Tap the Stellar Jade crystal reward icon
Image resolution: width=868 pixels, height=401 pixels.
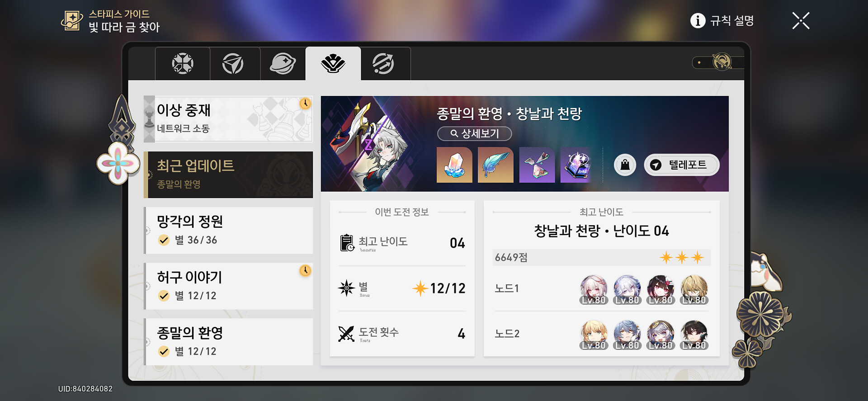(454, 165)
